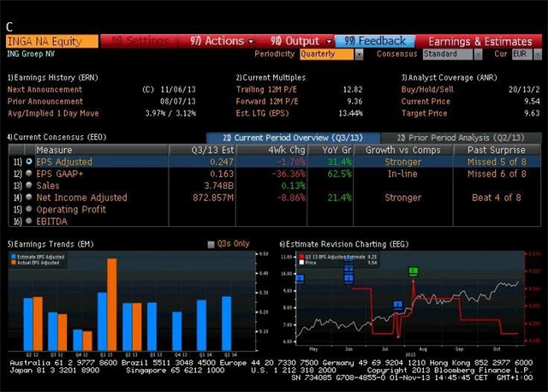The height and width of the screenshot is (392, 548).
Task: Click the Settings button
Action: [140, 40]
